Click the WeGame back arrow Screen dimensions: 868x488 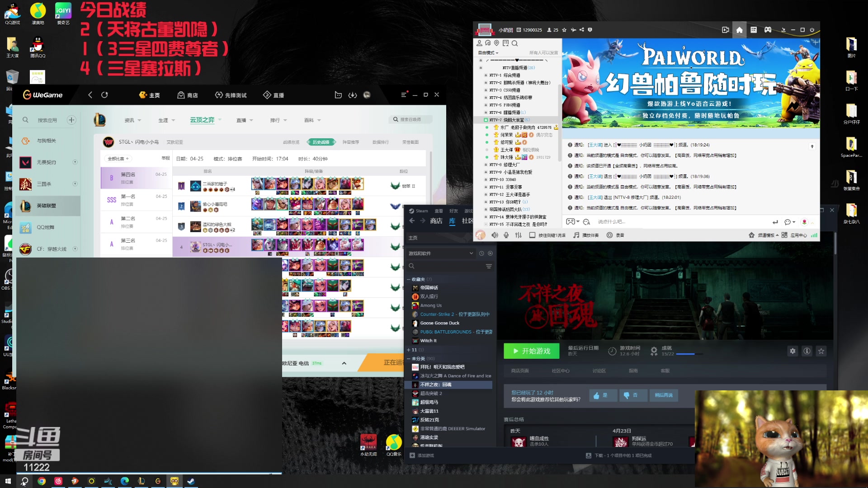90,95
